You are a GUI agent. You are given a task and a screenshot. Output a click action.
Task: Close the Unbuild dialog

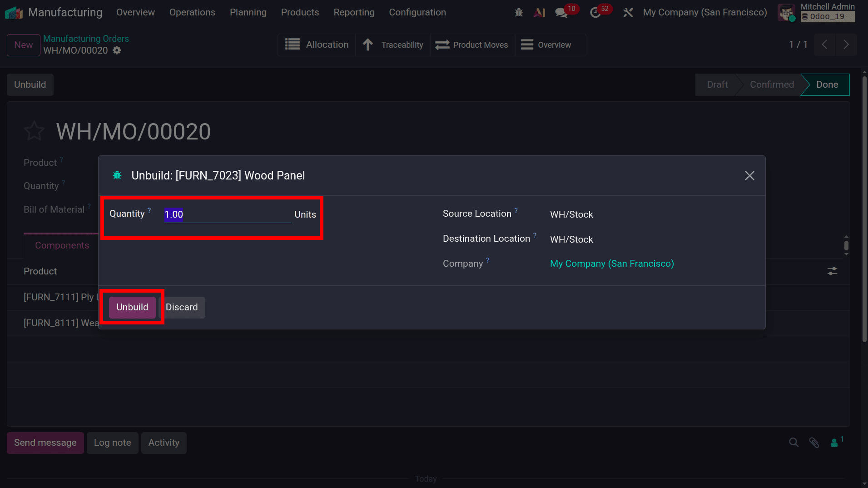749,175
